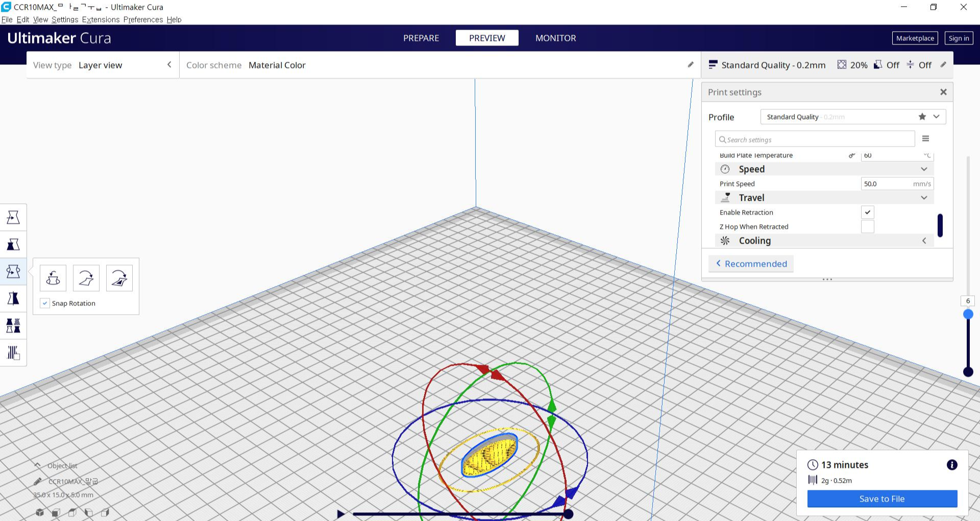
Task: Click the left view camera icon
Action: (x=89, y=512)
